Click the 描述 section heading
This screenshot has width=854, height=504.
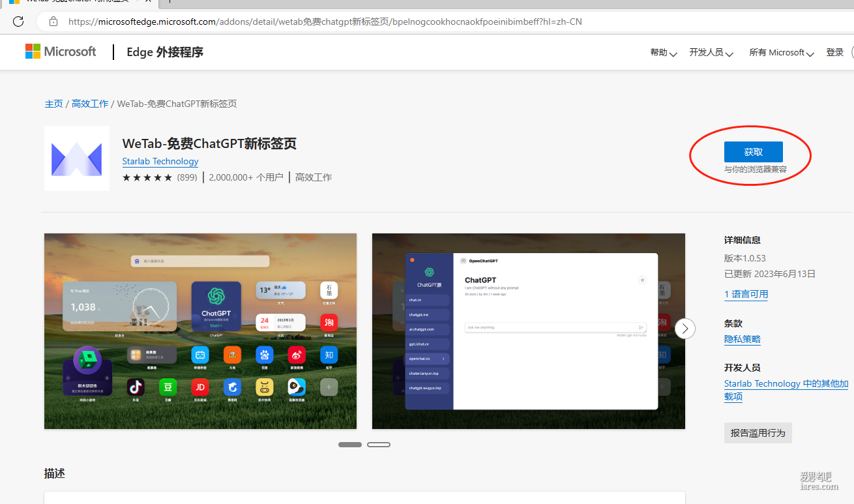[55, 473]
